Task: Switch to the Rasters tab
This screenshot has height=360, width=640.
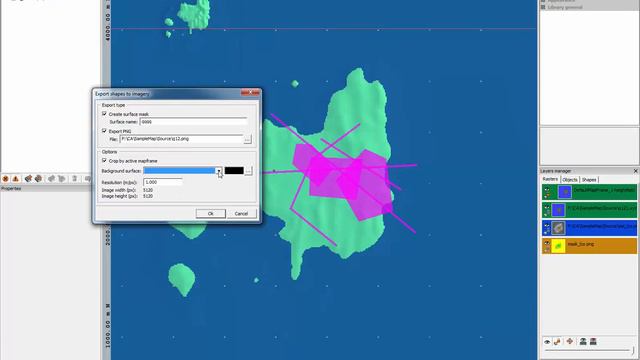Action: 550,179
